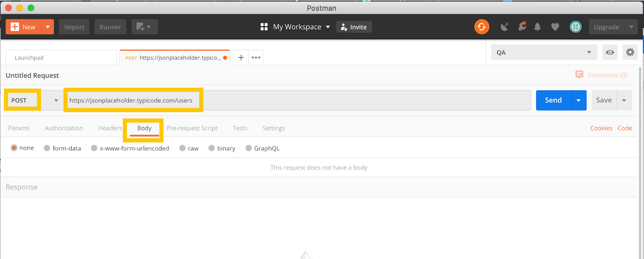This screenshot has width=644, height=259.
Task: Click the environment quick look eye icon
Action: [610, 52]
